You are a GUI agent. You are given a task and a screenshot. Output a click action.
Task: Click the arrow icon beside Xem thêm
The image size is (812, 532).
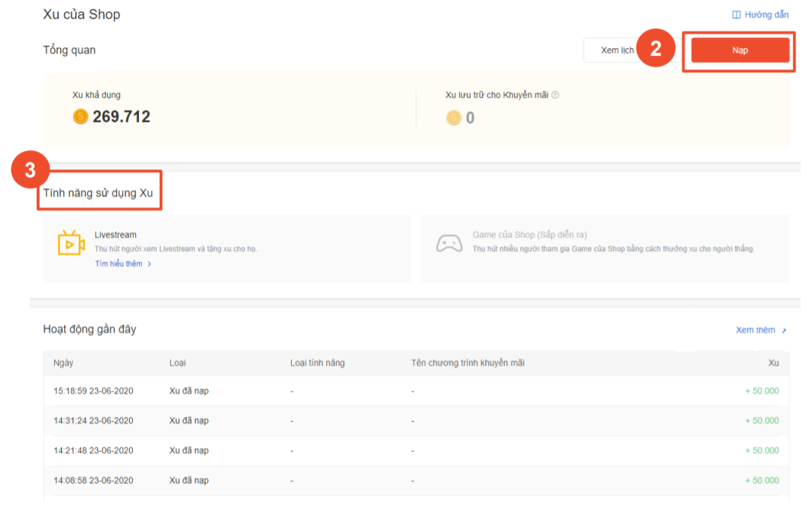[x=784, y=330]
